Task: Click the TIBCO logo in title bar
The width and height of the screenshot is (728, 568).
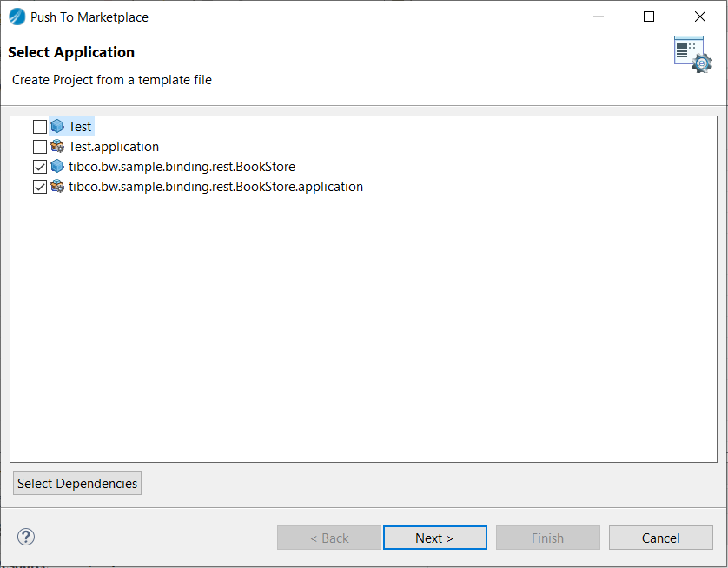Action: (x=17, y=17)
